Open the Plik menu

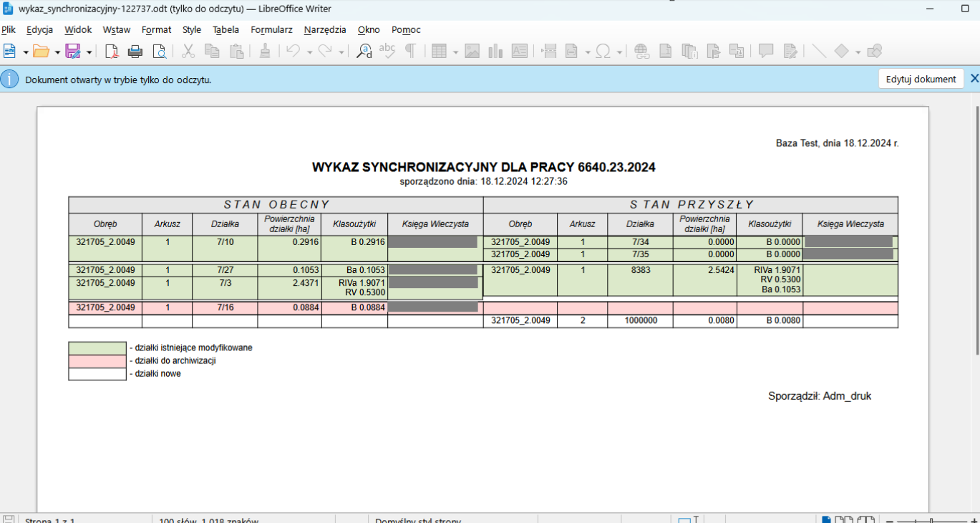click(x=9, y=29)
